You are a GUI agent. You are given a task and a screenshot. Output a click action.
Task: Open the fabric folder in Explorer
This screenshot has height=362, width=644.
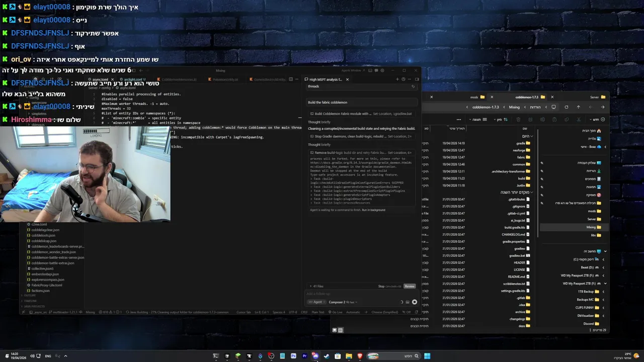(x=524, y=157)
